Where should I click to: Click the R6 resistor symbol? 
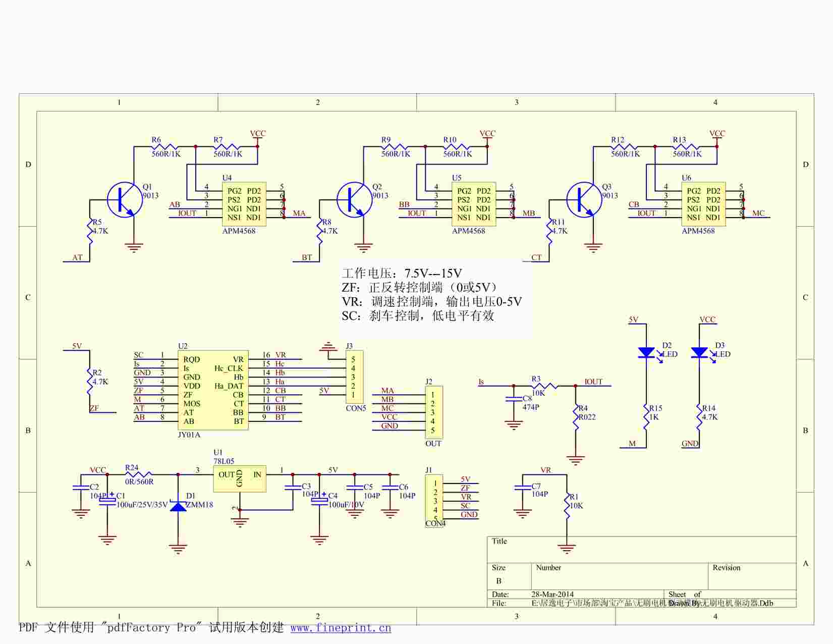coord(165,147)
